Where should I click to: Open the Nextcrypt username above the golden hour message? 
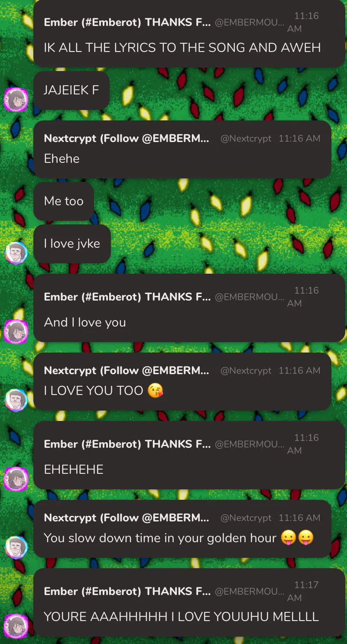(x=126, y=518)
